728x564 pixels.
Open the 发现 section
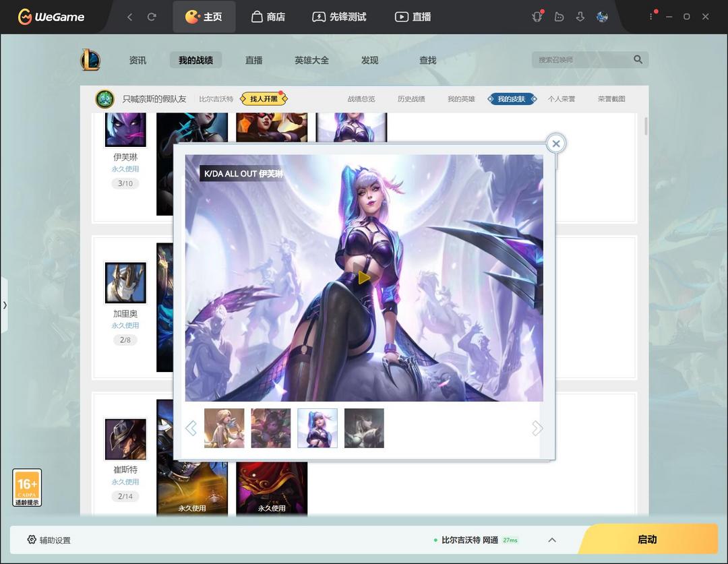[369, 61]
